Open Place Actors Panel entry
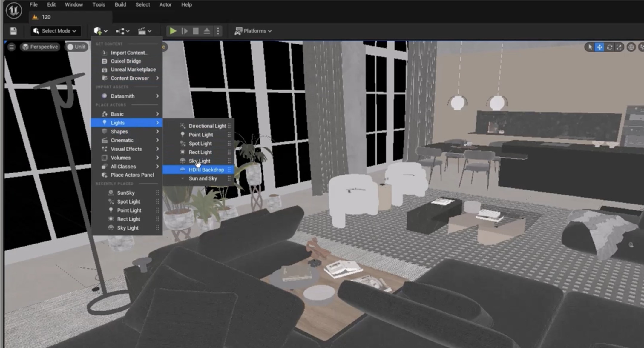644x348 pixels. click(132, 175)
